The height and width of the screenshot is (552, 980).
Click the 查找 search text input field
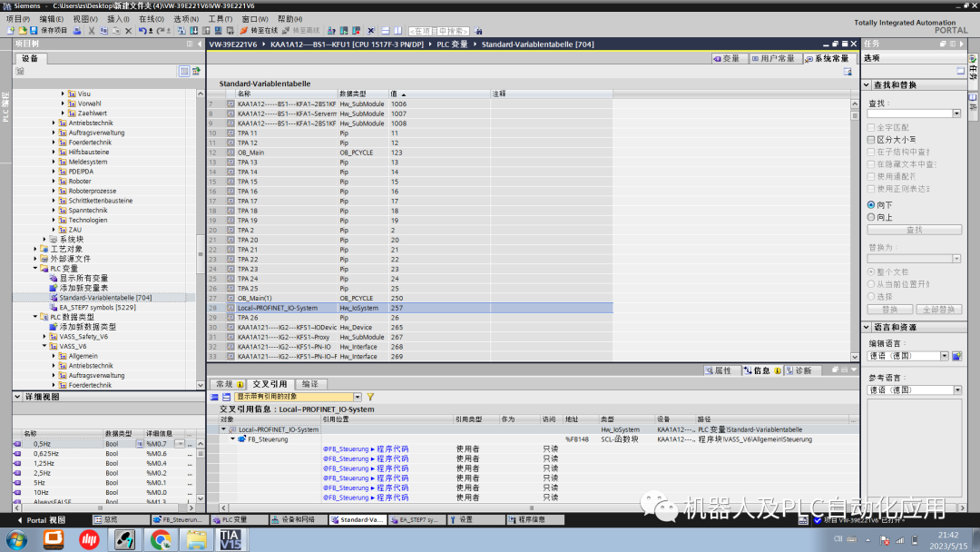coord(910,113)
